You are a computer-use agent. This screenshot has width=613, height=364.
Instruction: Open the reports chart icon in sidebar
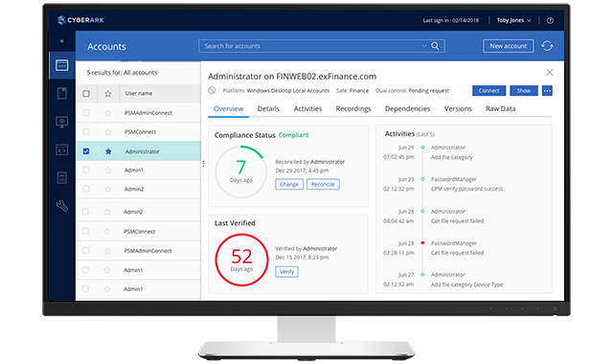click(61, 178)
